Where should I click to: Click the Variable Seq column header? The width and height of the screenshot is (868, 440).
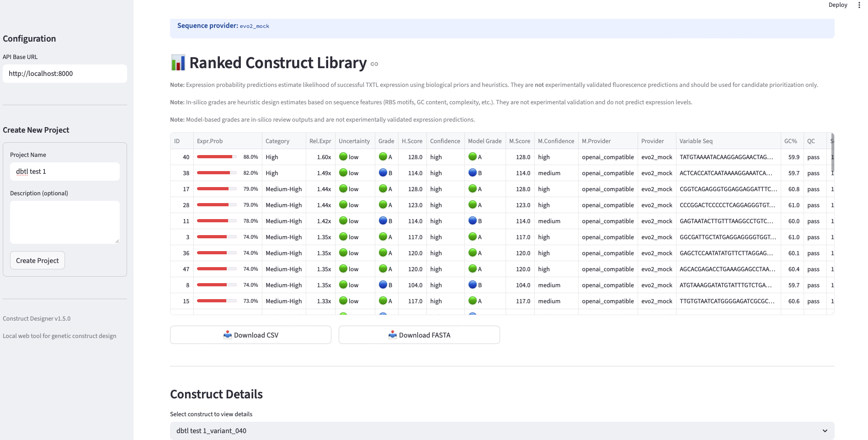[x=729, y=141]
